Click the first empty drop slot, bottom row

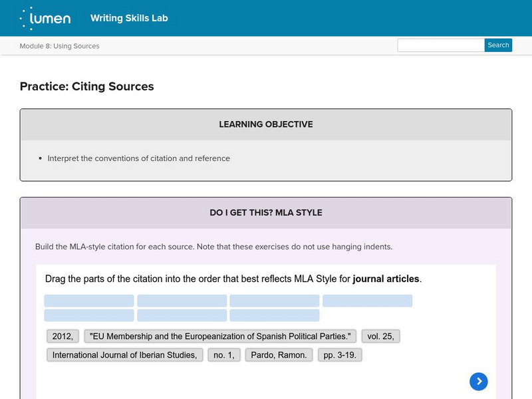click(x=89, y=315)
